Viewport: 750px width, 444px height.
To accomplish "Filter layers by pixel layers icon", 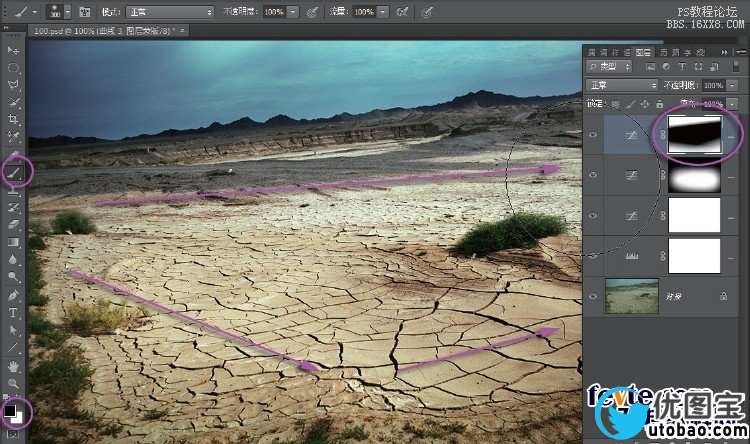I will [651, 67].
